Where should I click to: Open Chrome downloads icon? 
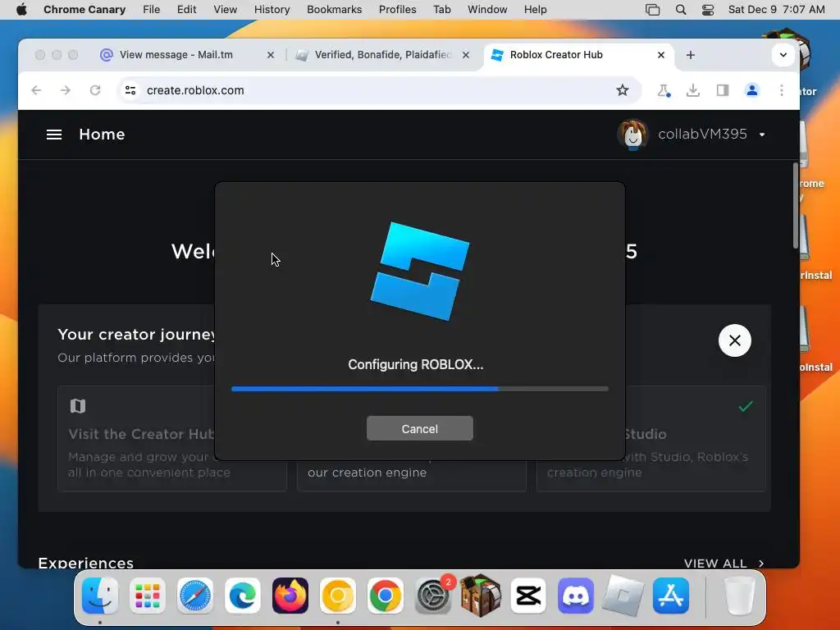click(692, 90)
